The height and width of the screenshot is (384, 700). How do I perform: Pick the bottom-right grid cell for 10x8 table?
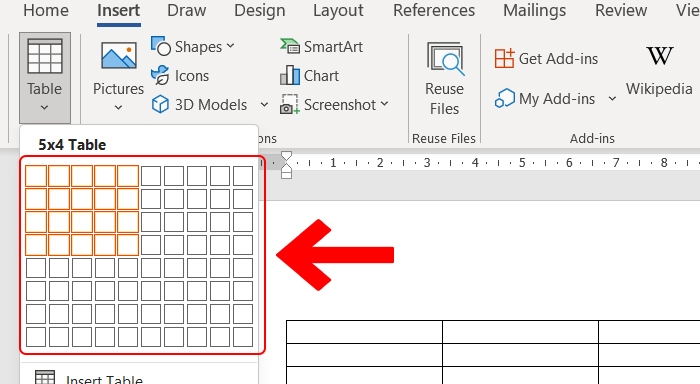(x=243, y=337)
